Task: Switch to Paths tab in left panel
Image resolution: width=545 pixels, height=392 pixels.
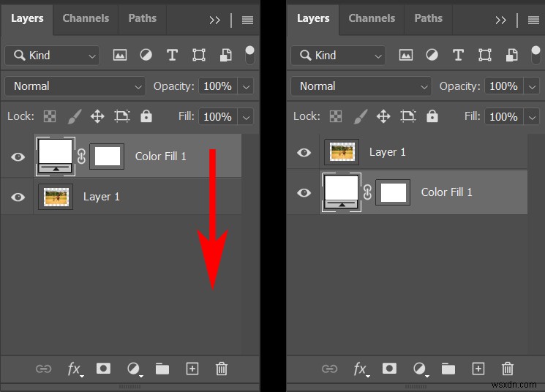Action: 142,18
